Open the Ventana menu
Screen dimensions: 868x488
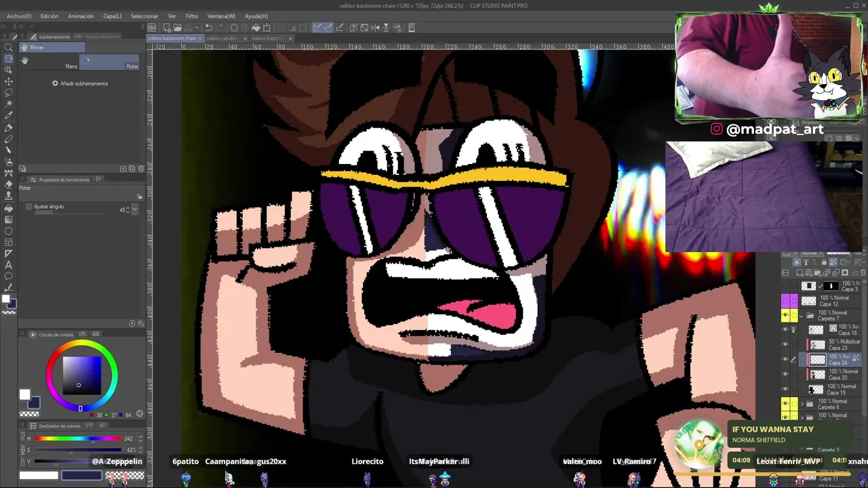tap(221, 16)
